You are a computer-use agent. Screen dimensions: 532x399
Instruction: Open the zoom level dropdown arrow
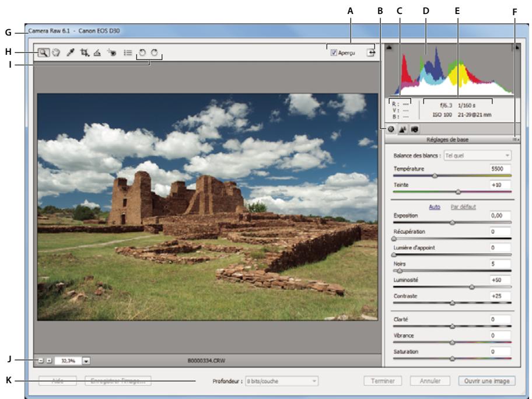(x=86, y=361)
